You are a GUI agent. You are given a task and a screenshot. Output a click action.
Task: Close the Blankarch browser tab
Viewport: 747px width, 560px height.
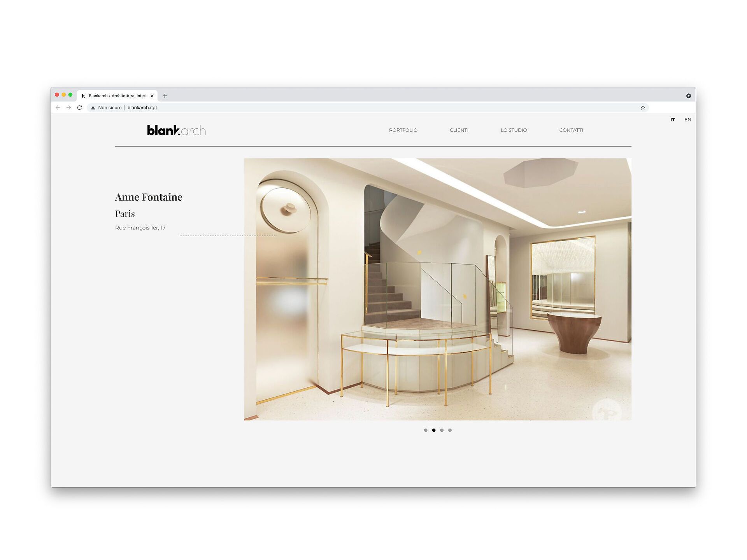pos(152,96)
